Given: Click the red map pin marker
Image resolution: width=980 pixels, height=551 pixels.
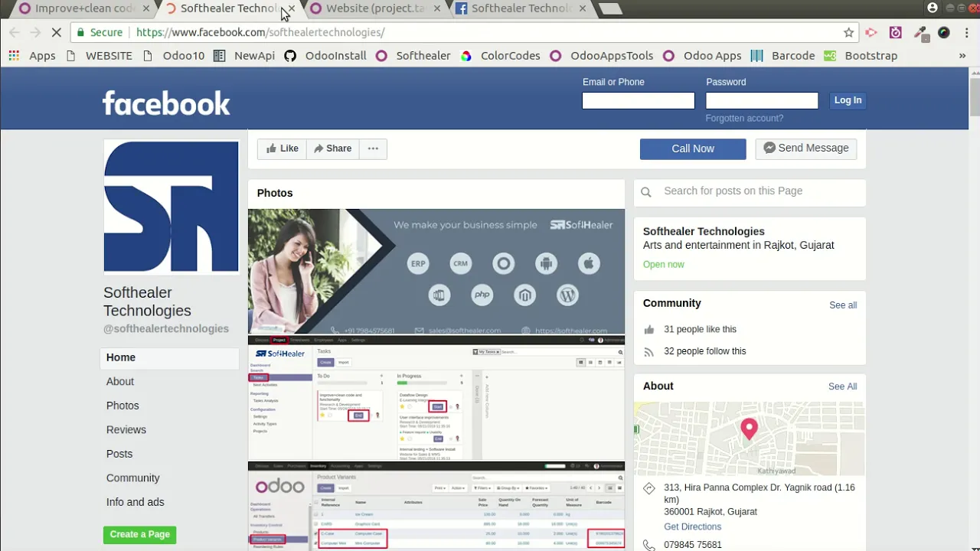Looking at the screenshot, I should click(750, 429).
